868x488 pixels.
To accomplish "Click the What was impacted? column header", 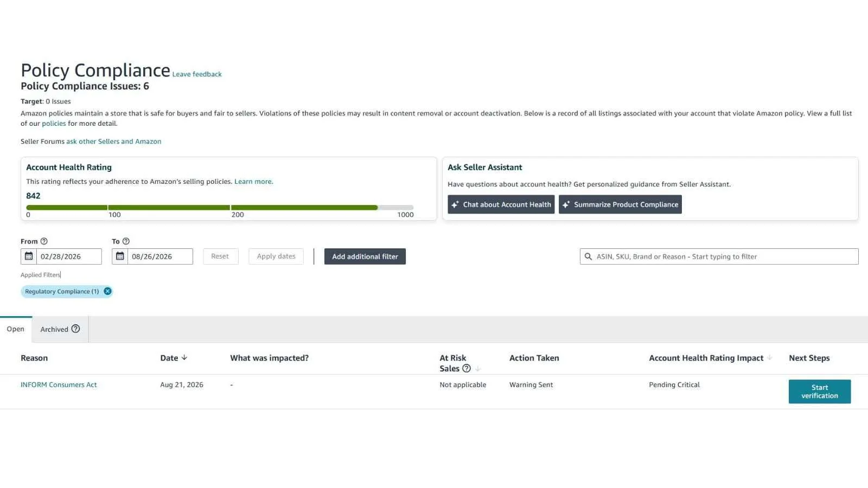I will [x=270, y=358].
